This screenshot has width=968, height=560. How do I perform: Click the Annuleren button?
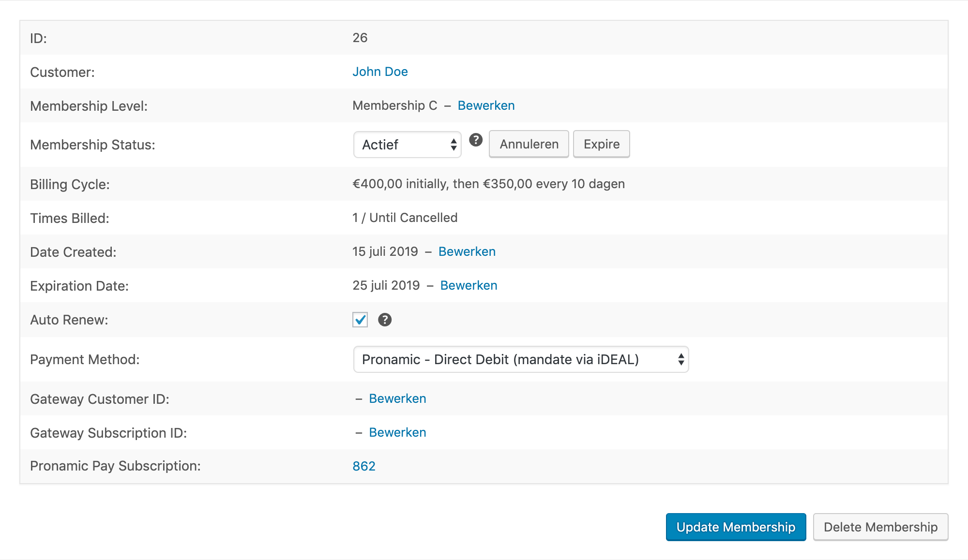click(x=529, y=144)
